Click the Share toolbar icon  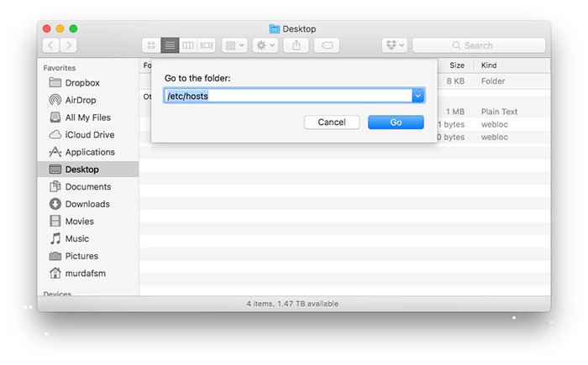click(x=297, y=45)
